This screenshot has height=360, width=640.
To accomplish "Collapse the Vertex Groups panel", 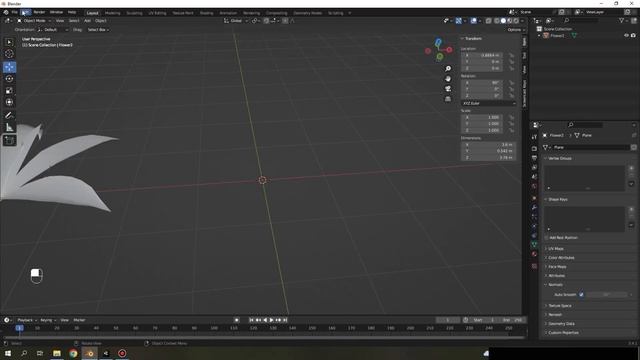I will click(x=559, y=158).
